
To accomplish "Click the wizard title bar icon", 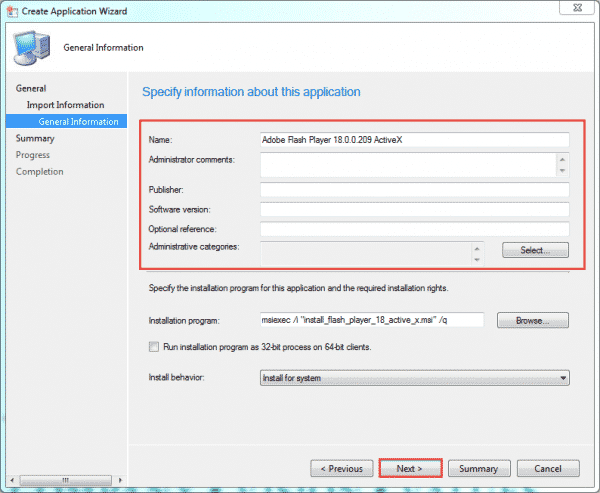I will point(12,11).
